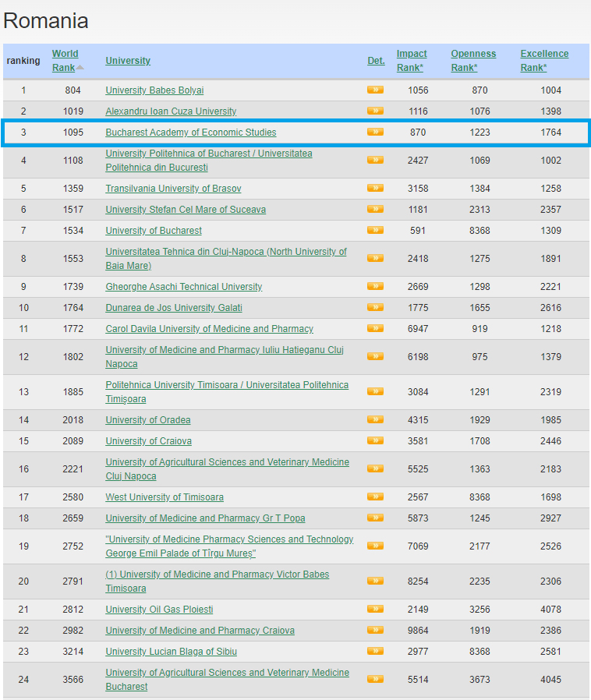Select openness rank value 919
The width and height of the screenshot is (591, 700).
tap(480, 329)
